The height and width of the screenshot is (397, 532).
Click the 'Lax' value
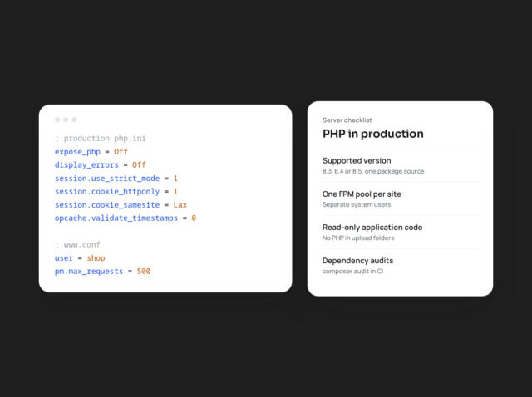(x=180, y=205)
